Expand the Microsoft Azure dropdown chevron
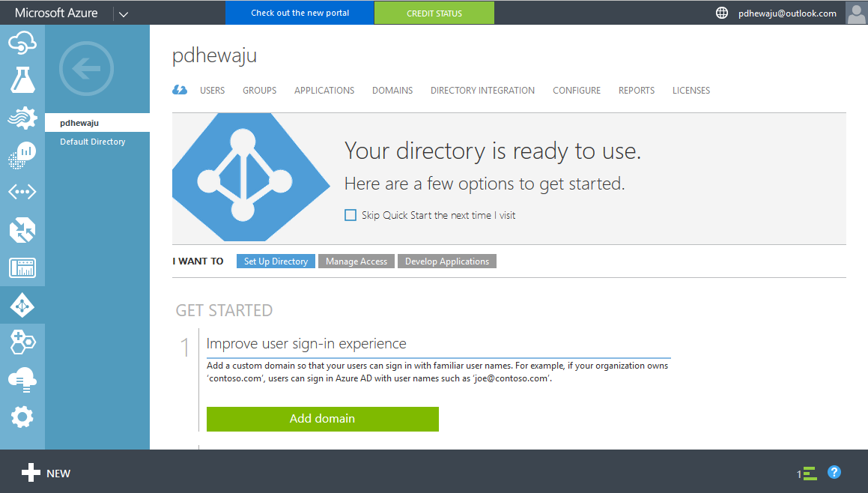The height and width of the screenshot is (493, 868). click(x=124, y=13)
